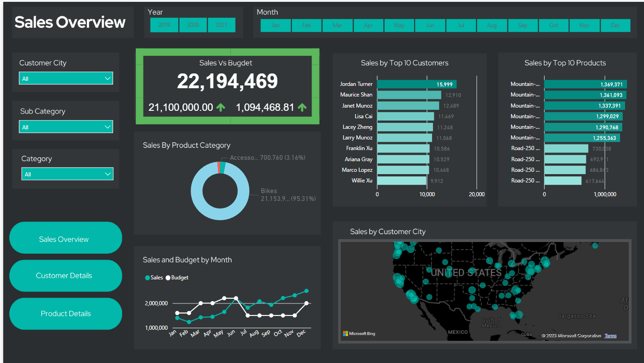Viewport: 644px width, 363px height.
Task: Click the Microsoft Bing logo on the map
Action: (x=359, y=333)
